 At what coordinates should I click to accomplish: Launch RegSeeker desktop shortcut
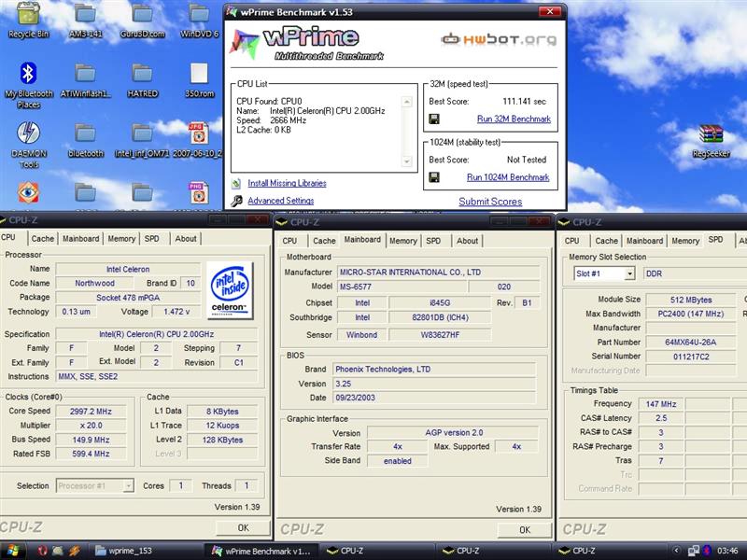coord(712,140)
